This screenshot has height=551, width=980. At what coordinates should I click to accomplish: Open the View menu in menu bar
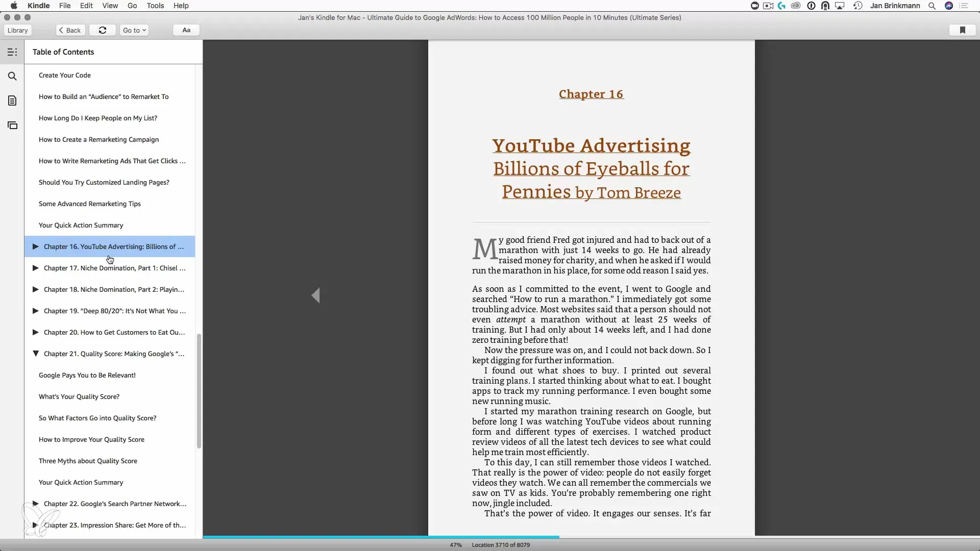[110, 6]
